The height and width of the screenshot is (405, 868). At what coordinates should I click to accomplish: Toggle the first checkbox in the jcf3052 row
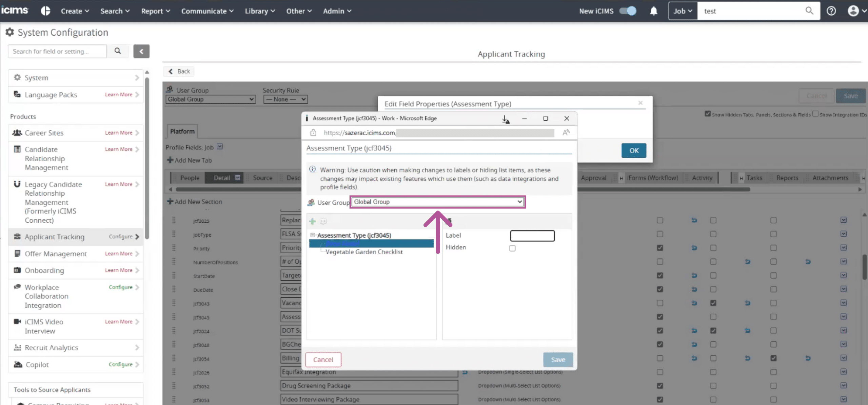(x=660, y=386)
